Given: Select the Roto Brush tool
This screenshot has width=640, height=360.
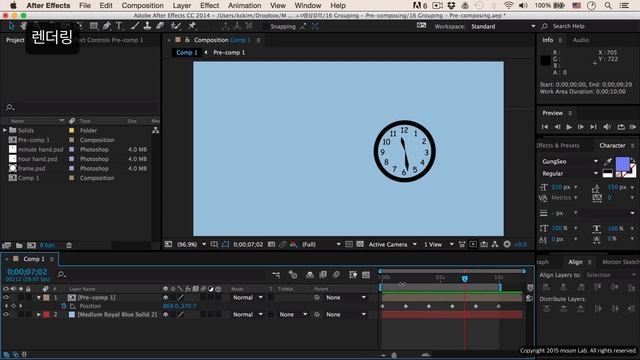Looking at the screenshot, I should coord(176,26).
